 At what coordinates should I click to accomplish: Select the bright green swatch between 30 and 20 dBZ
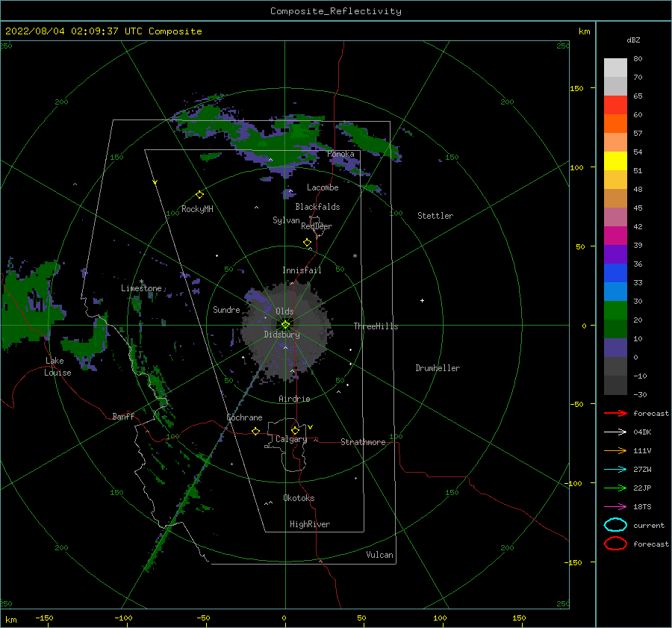pos(615,311)
